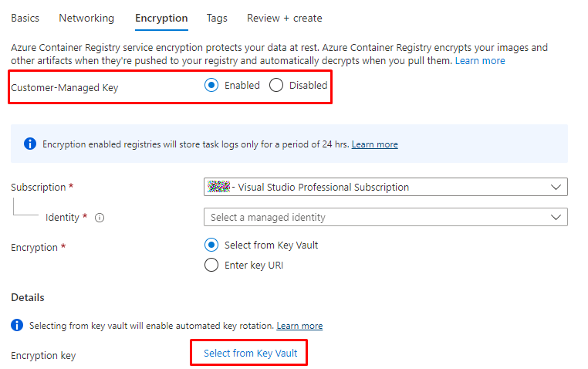This screenshot has height=369, width=588.
Task: Expand the managed identity dropdown
Action: tap(385, 217)
